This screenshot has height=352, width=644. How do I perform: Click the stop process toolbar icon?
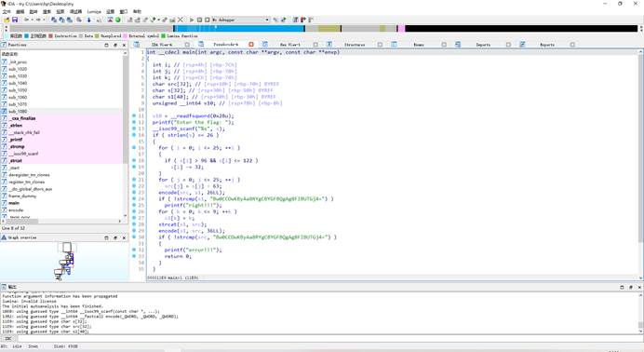(x=207, y=20)
